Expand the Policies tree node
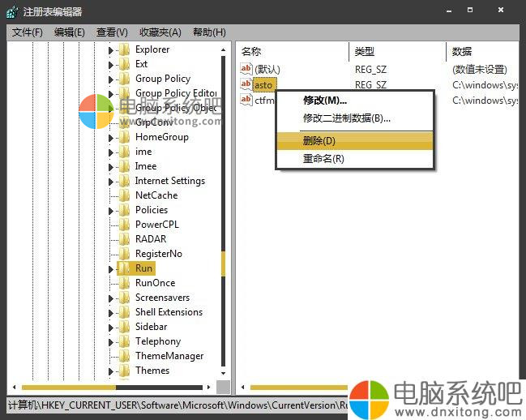Image resolution: width=526 pixels, height=420 pixels. coord(111,211)
